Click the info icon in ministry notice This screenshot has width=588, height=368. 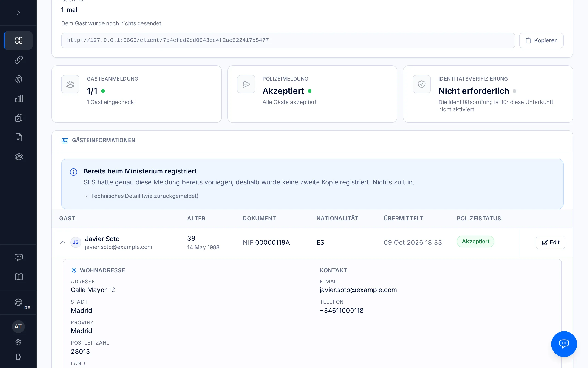73,172
